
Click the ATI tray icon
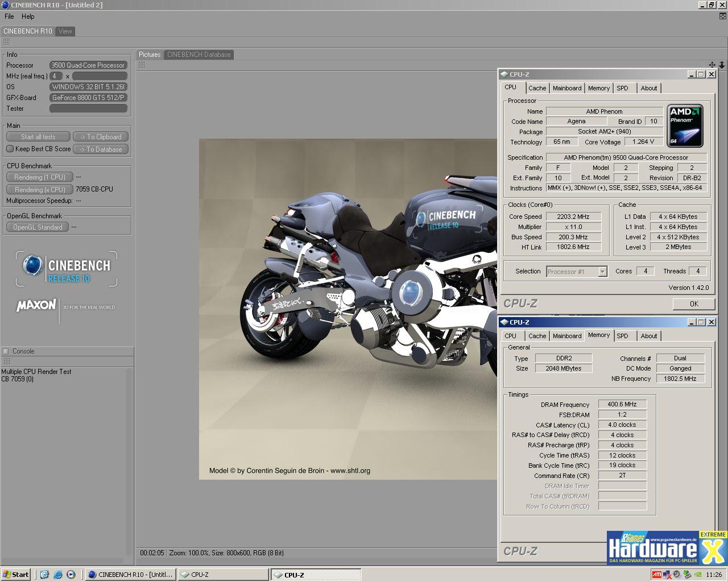click(657, 575)
